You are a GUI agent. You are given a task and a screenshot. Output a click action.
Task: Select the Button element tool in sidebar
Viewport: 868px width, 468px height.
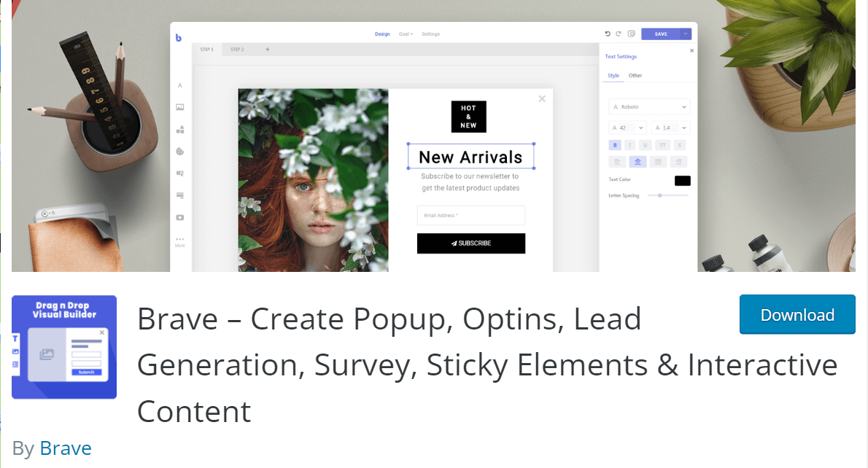(180, 173)
